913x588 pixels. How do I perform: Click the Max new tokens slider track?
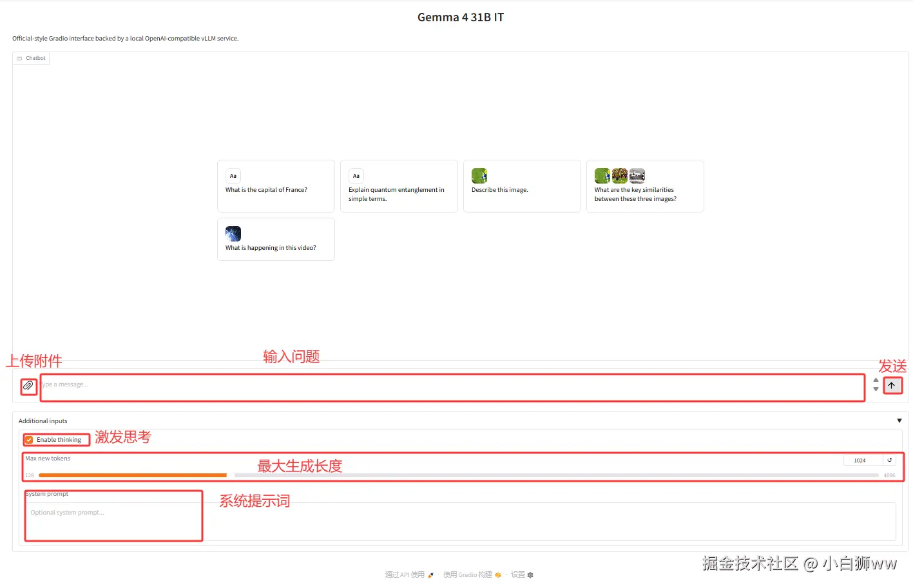pos(458,475)
